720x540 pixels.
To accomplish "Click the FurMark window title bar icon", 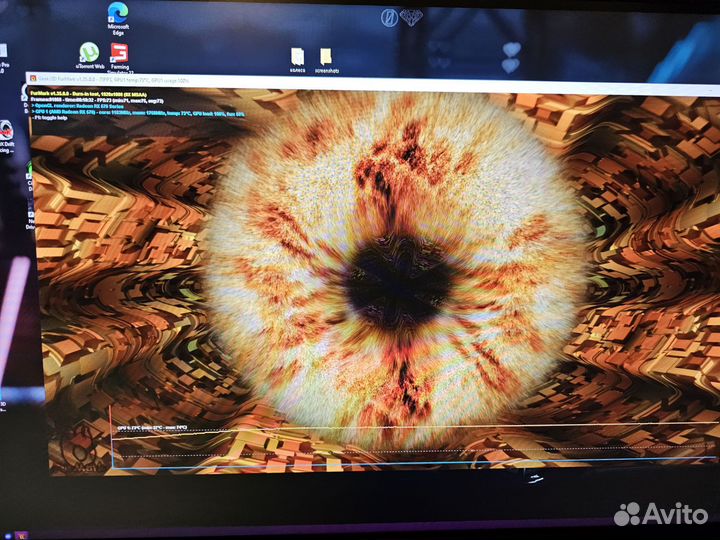I will (33, 79).
